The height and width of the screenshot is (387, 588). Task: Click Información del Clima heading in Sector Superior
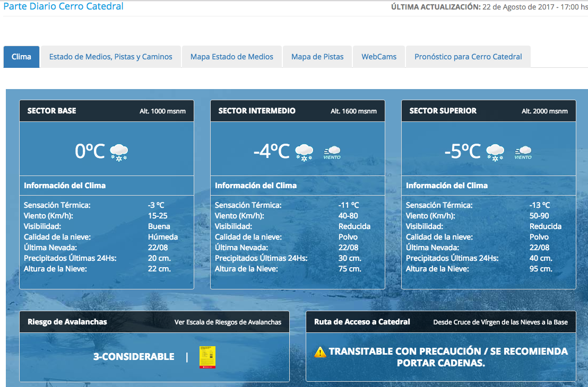click(447, 186)
